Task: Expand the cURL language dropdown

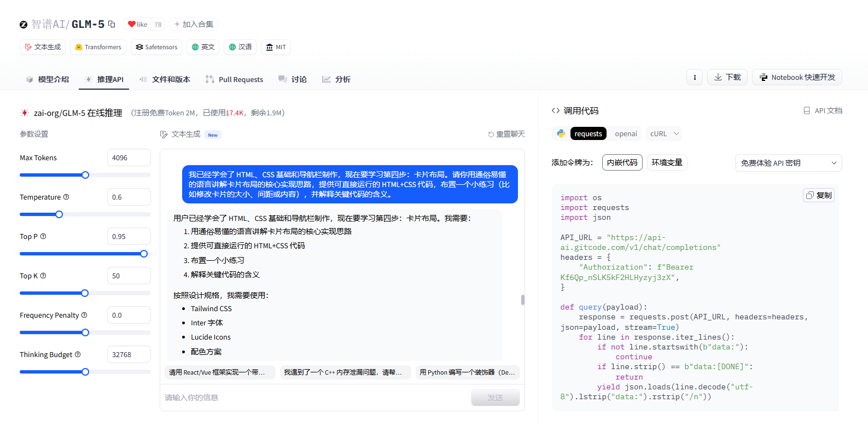Action: tap(665, 133)
